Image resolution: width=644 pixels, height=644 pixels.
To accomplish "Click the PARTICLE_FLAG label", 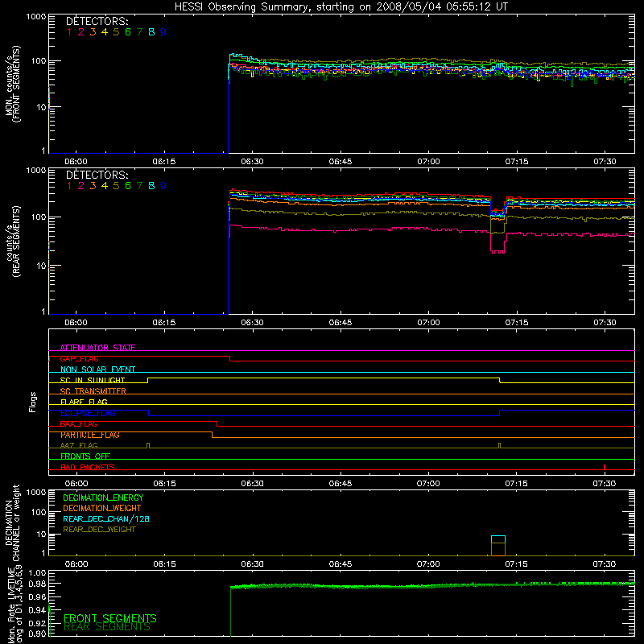I will [x=90, y=435].
